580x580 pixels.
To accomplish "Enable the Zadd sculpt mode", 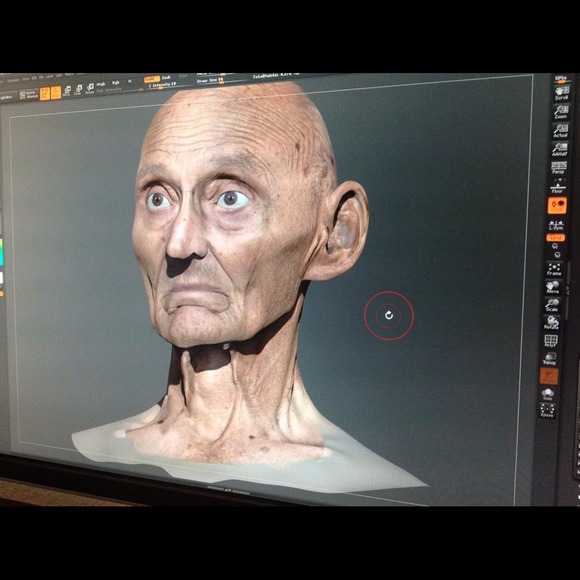I will click(152, 78).
